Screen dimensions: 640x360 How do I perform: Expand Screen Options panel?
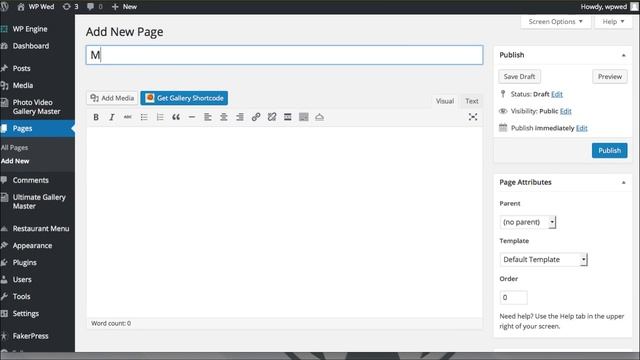[x=556, y=22]
